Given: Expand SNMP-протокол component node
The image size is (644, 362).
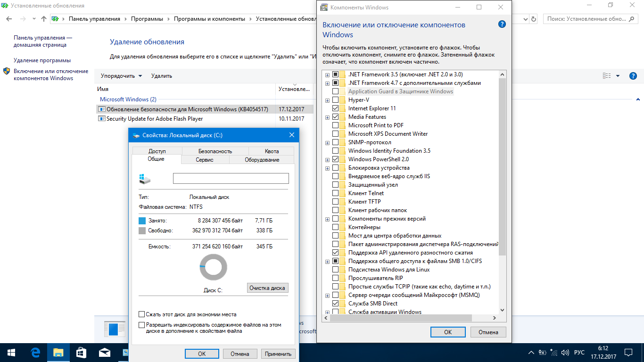Looking at the screenshot, I should tap(327, 142).
